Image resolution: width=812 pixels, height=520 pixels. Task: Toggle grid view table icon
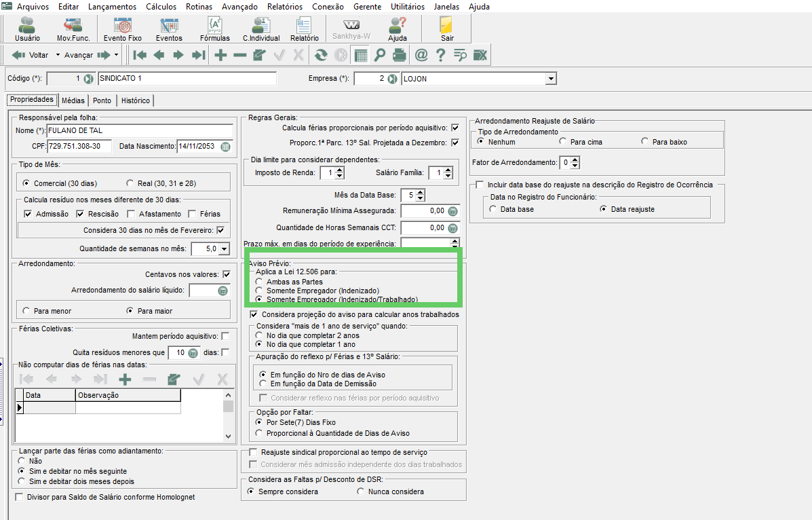click(x=361, y=55)
